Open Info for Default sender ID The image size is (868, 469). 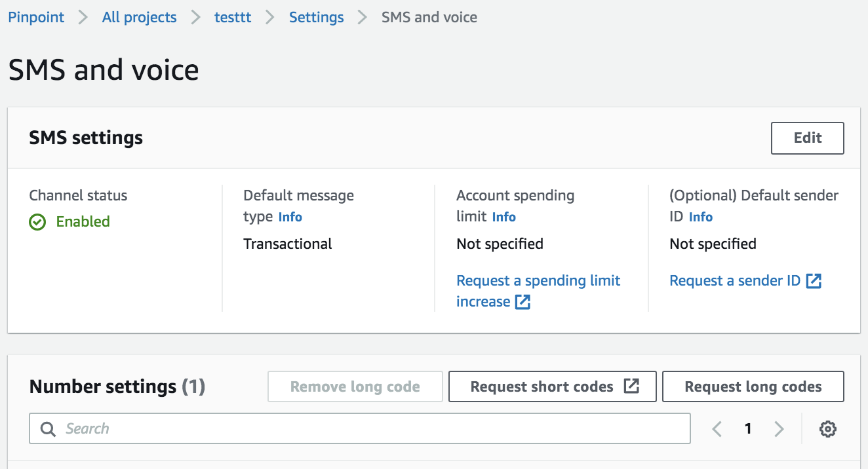point(701,217)
